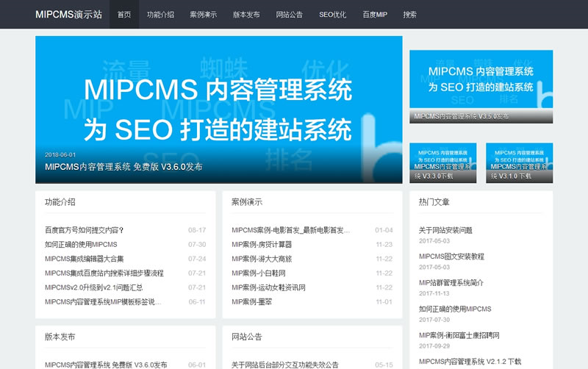Open article MIP案例-小白鞋网

pos(259,273)
